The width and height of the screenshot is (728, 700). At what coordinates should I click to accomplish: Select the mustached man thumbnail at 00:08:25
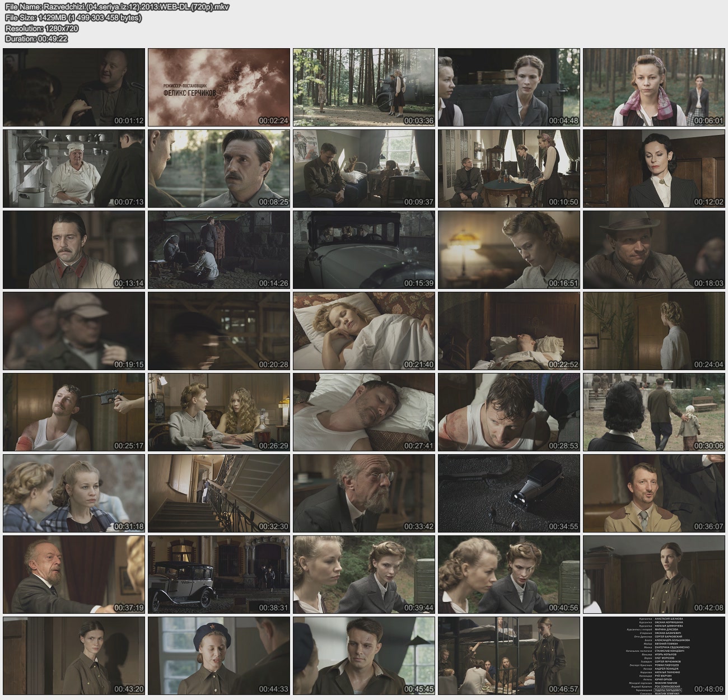pyautogui.click(x=219, y=169)
